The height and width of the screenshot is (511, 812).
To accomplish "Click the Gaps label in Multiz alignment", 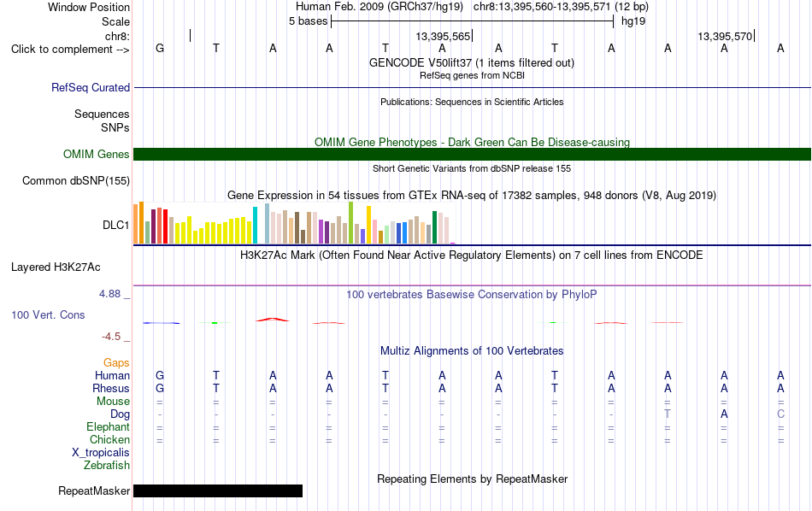I will tap(116, 363).
